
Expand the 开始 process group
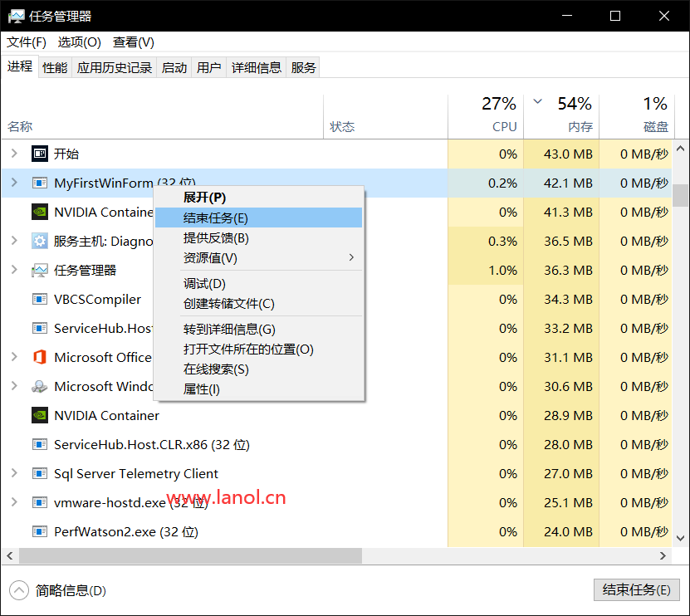coord(14,153)
